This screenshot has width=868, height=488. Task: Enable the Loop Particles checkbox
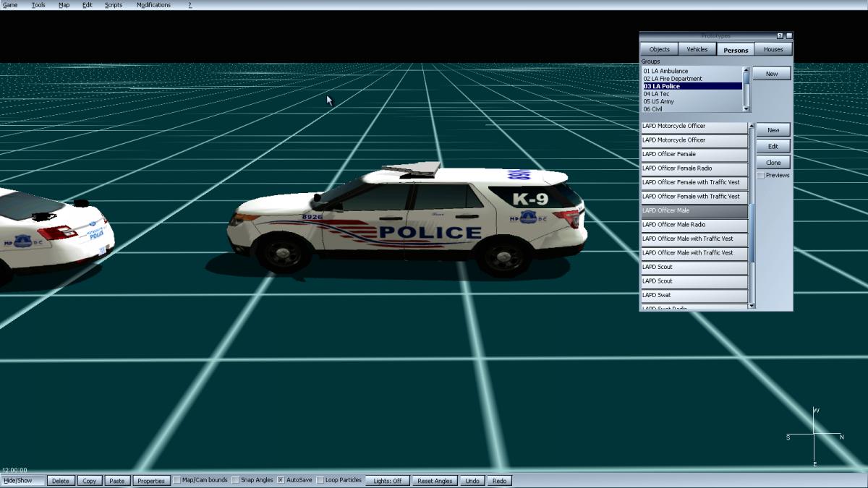pos(320,480)
